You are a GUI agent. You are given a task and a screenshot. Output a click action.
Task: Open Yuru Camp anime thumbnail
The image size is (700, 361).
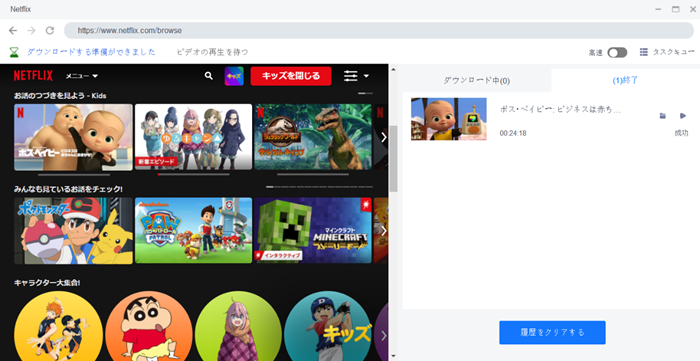193,137
